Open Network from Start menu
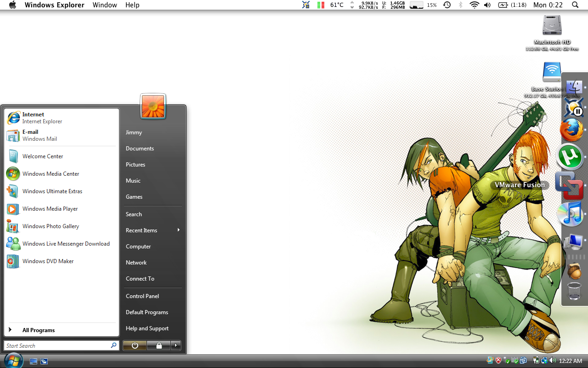The width and height of the screenshot is (588, 368). [x=153, y=263]
